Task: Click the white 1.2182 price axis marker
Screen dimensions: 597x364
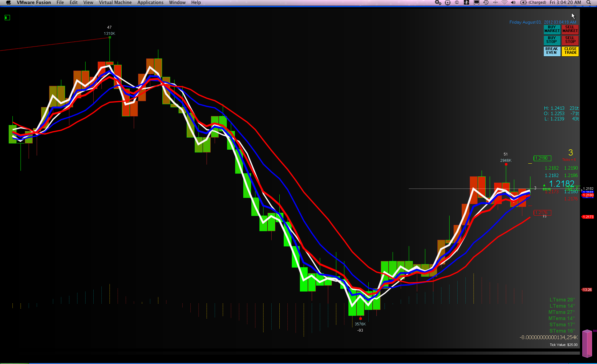Action: point(588,189)
